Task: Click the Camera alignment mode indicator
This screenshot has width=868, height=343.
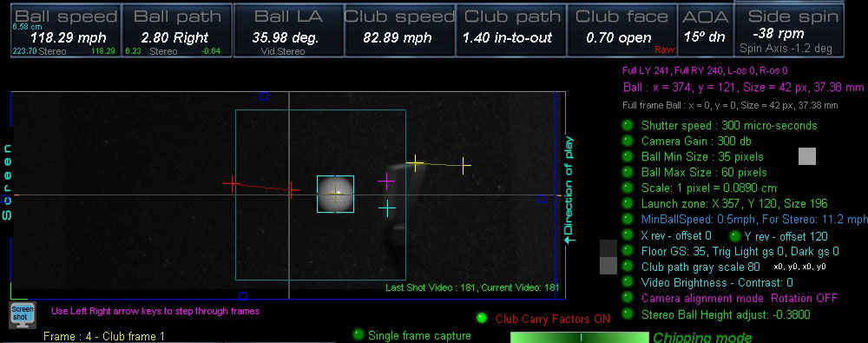Action: click(x=628, y=298)
